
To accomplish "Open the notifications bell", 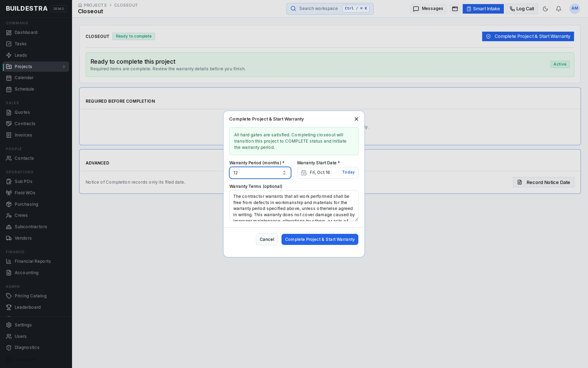I will click(559, 9).
